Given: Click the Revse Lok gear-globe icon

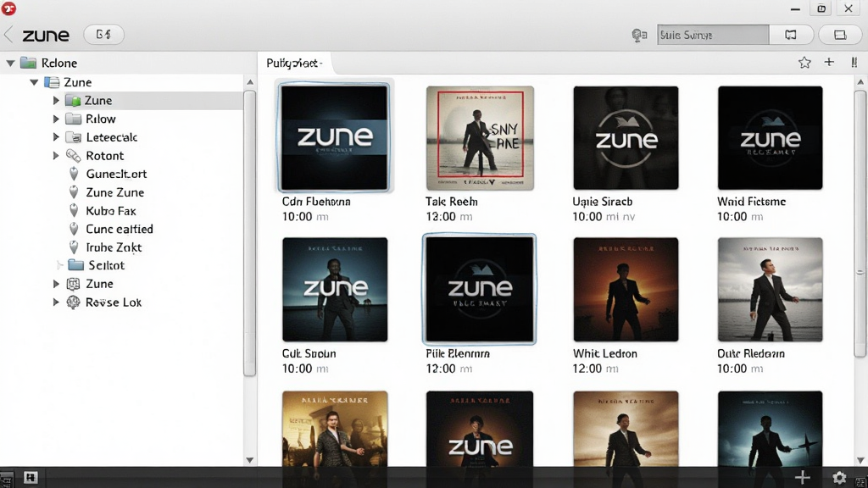Looking at the screenshot, I should 73,302.
